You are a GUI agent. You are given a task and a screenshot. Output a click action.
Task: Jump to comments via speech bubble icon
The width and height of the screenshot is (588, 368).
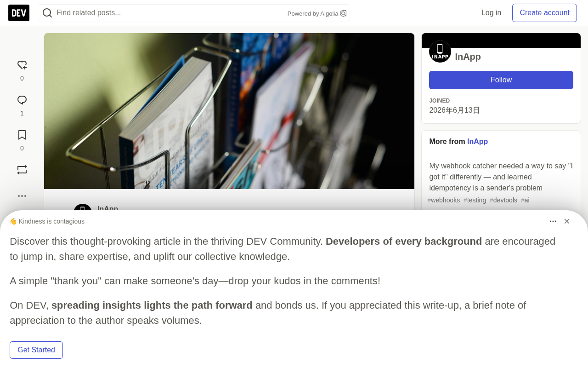(x=22, y=100)
